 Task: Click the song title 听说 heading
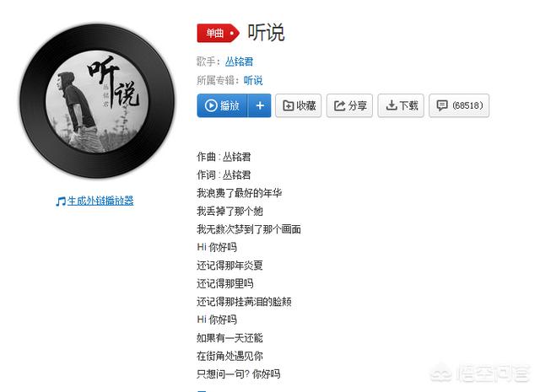pyautogui.click(x=267, y=33)
